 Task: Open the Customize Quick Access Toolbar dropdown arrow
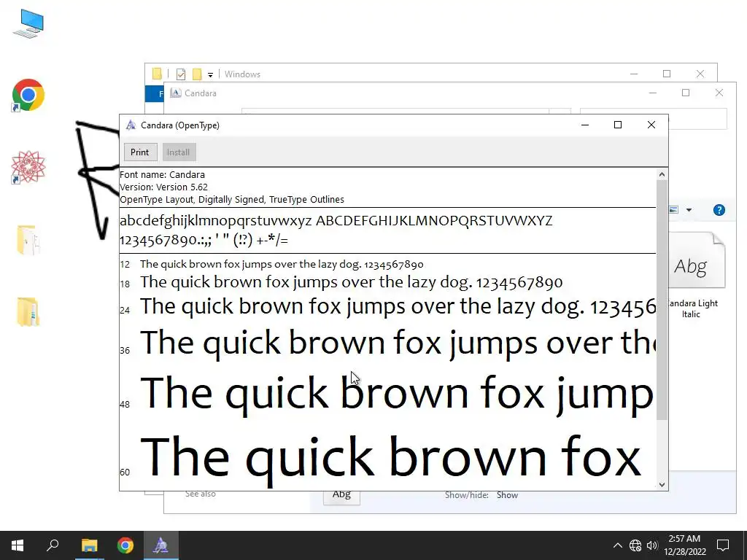pyautogui.click(x=210, y=75)
